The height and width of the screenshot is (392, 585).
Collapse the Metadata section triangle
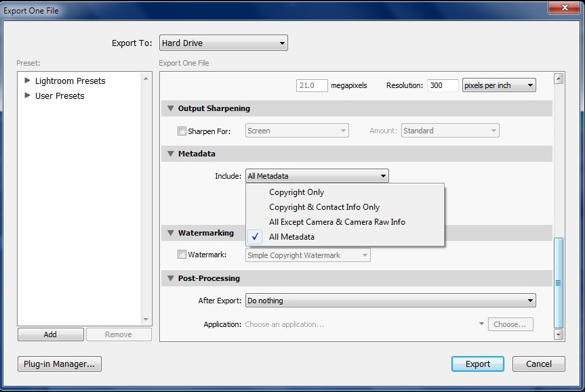click(x=169, y=154)
